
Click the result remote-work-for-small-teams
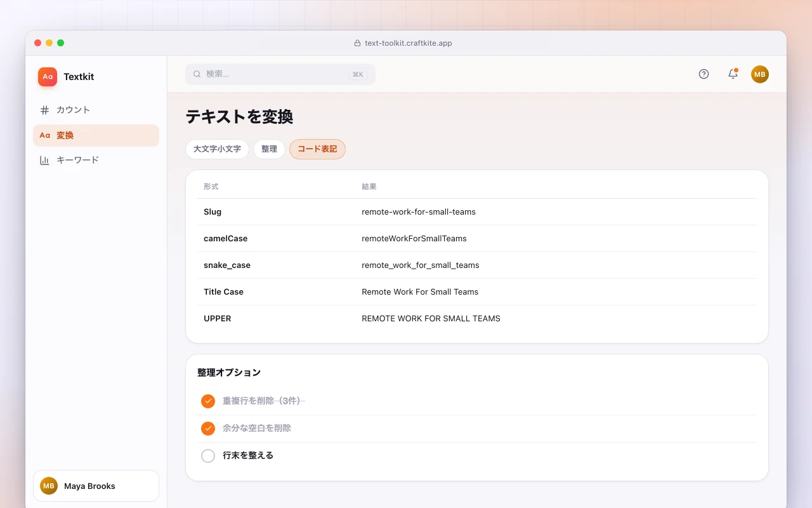(419, 212)
